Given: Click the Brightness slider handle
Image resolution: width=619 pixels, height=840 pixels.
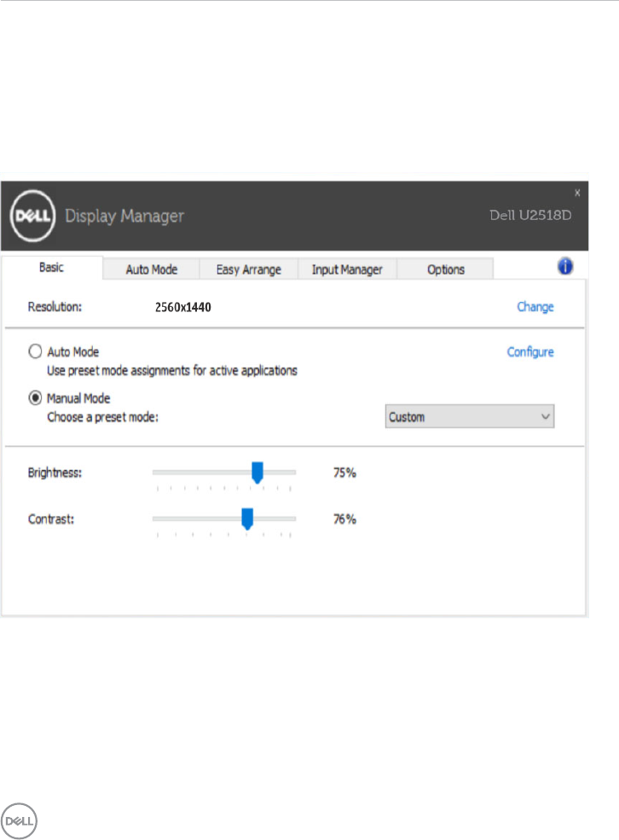Looking at the screenshot, I should pos(257,472).
